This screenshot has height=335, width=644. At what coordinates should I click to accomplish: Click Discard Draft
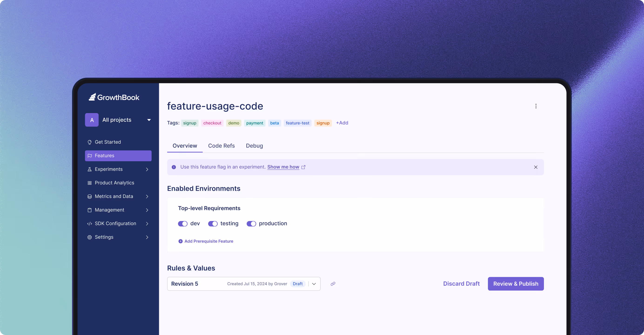[x=461, y=284]
